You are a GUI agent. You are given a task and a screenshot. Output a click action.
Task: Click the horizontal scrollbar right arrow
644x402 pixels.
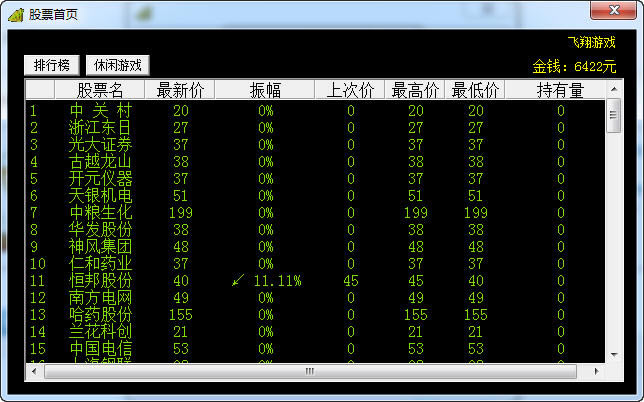point(598,371)
